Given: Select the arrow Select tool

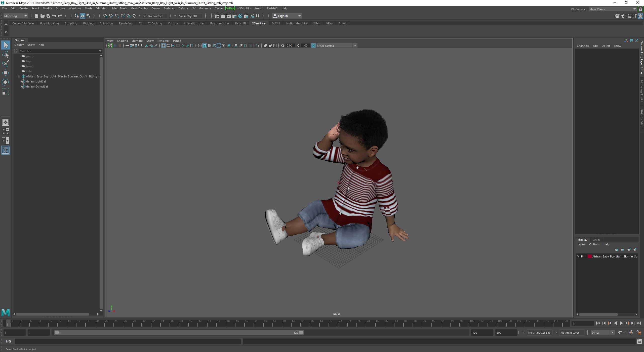Looking at the screenshot, I should pos(6,45).
